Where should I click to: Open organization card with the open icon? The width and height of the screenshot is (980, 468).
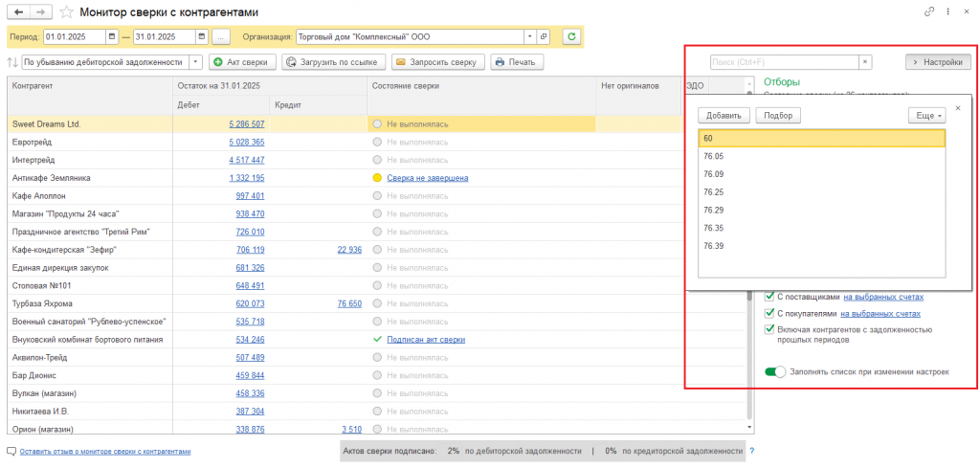[544, 37]
